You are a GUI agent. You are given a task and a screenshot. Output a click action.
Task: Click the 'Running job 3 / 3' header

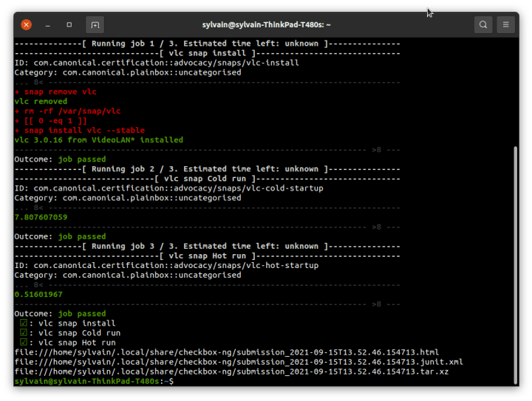click(x=208, y=247)
